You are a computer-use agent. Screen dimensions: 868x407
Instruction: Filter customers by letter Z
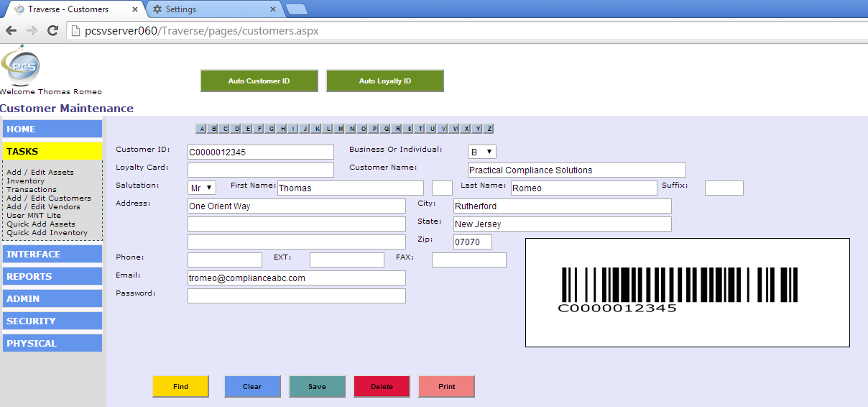489,129
